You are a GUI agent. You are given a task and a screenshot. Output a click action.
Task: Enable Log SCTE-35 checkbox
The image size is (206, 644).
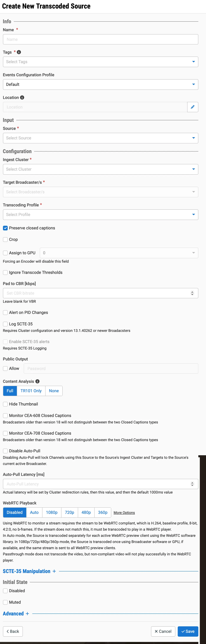click(5, 324)
